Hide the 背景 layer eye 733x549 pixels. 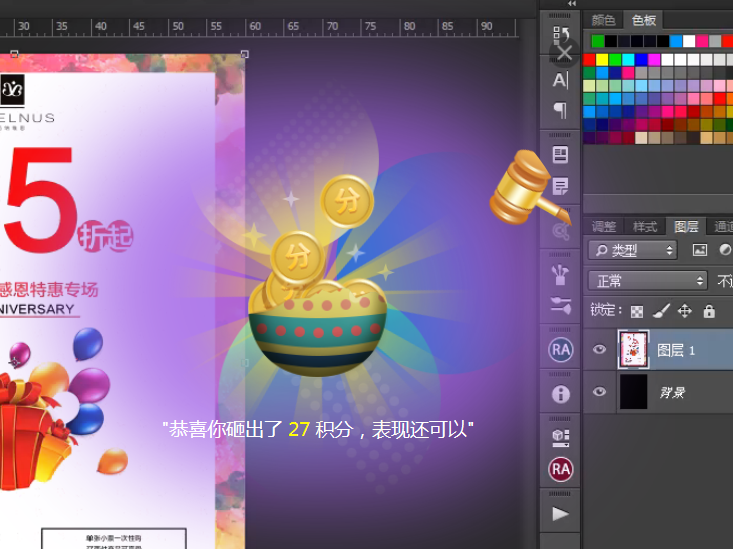[x=599, y=391]
